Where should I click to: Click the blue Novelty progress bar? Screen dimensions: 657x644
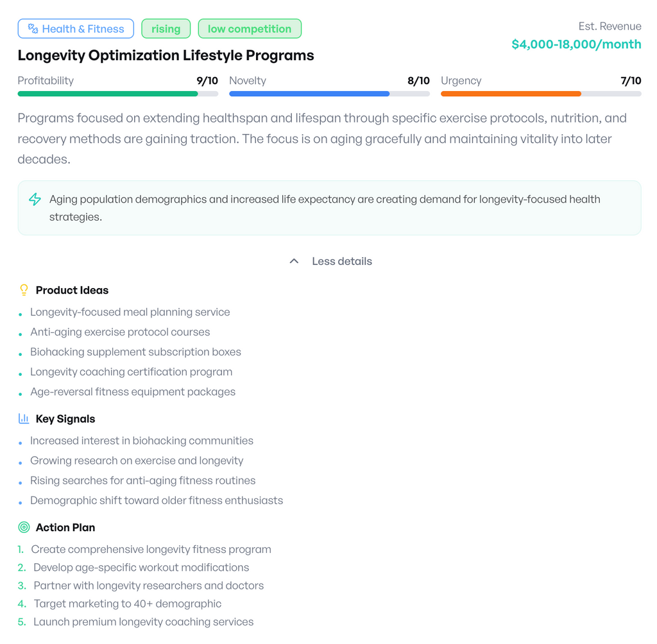coord(329,94)
